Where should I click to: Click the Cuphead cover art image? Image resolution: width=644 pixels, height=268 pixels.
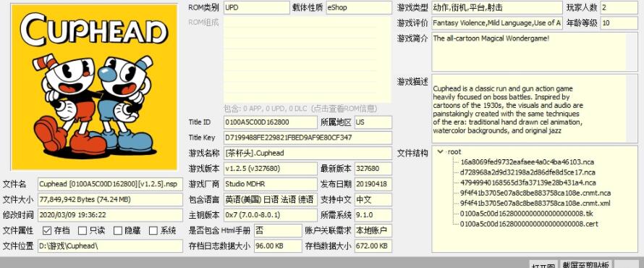click(94, 87)
